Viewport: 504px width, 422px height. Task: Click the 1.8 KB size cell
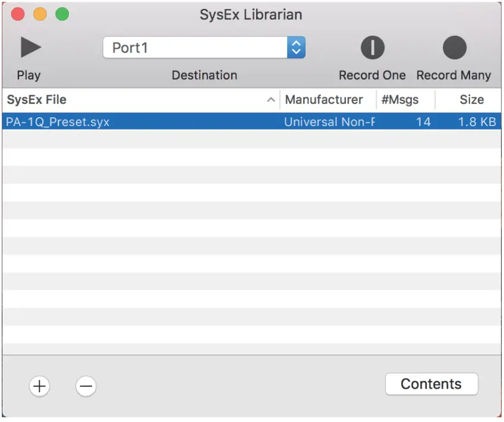[x=477, y=122]
